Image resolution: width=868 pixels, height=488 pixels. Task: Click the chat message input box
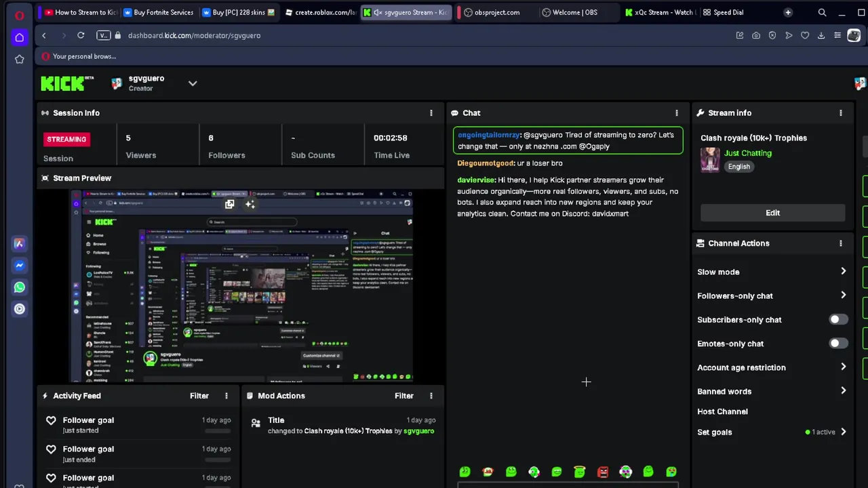[568, 485]
